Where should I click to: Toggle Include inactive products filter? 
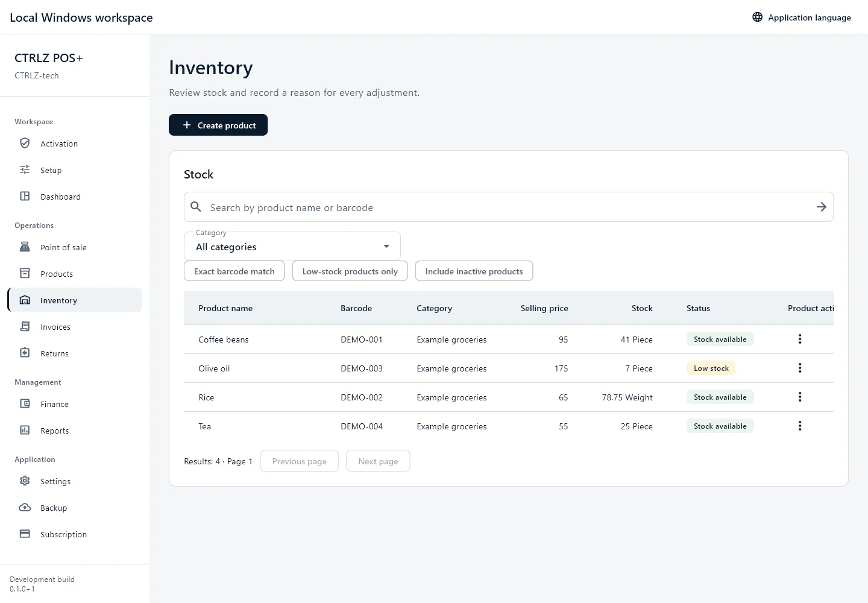coord(474,271)
